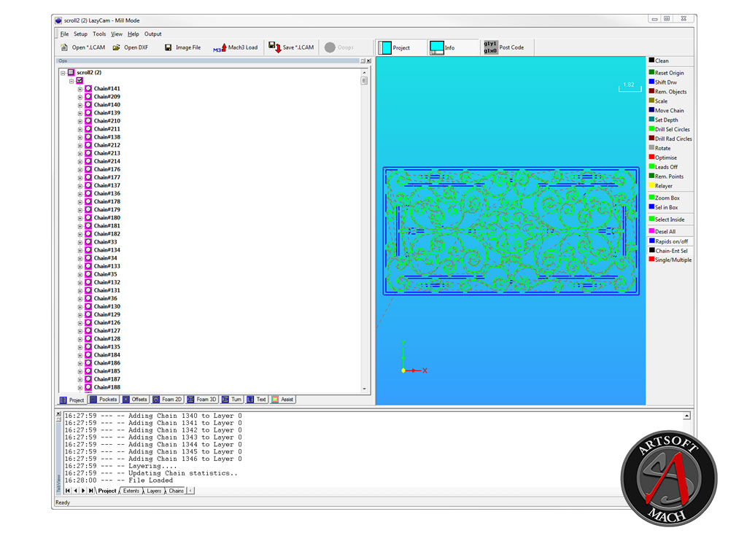This screenshot has height=560, width=747.
Task: Switch to the Info view button
Action: 437,47
